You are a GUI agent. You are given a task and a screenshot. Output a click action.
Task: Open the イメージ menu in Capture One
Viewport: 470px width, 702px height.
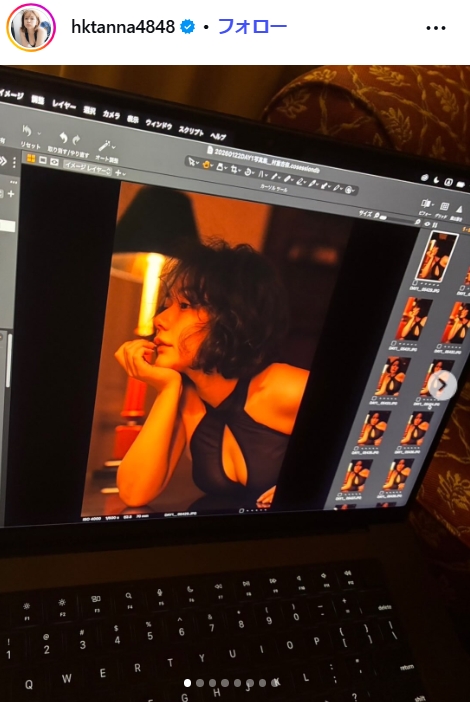coord(11,94)
